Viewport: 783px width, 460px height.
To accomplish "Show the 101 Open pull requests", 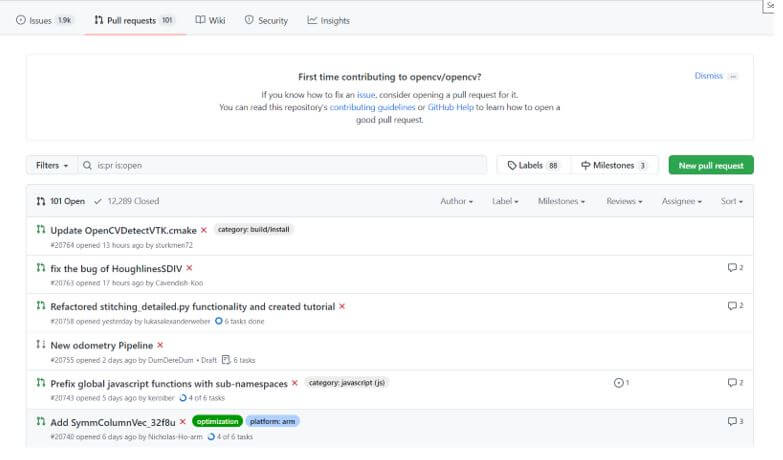I will [60, 201].
